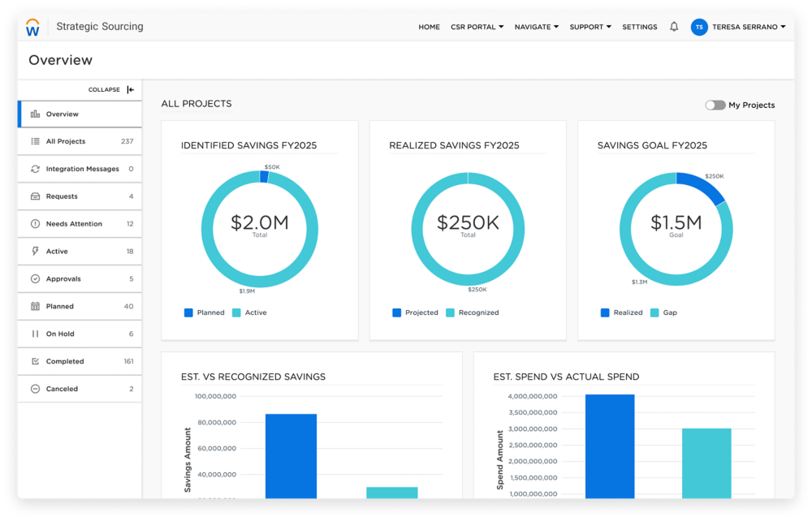Expand the Navigate menu

[536, 27]
